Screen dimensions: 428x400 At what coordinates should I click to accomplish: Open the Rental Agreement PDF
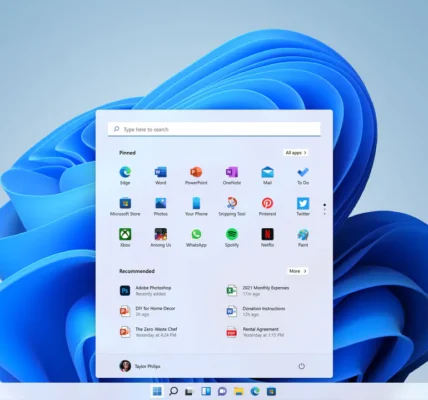point(255,332)
